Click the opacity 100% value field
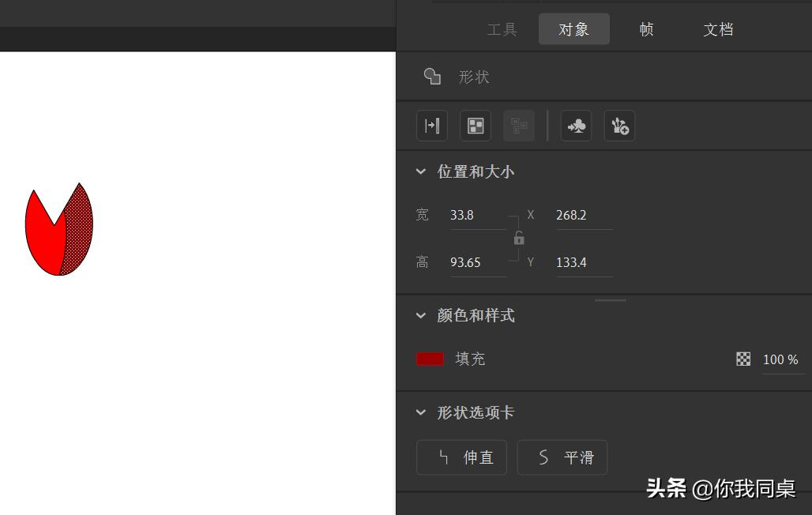This screenshot has width=812, height=515. (780, 359)
